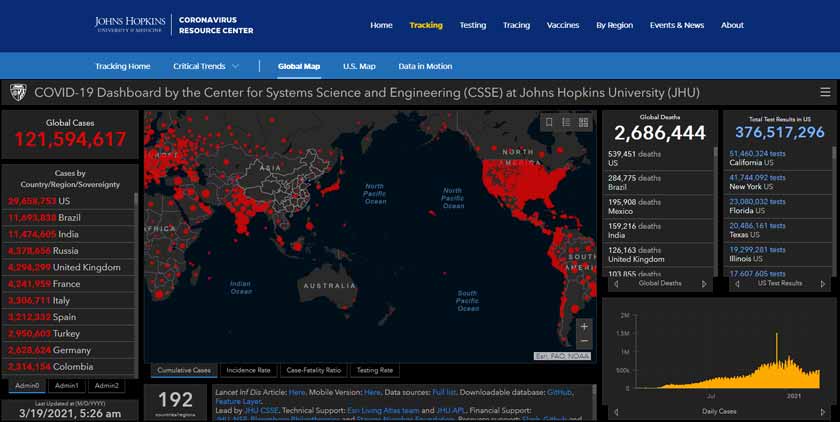Click the Johns Hopkins University logo
840x422 pixels.
tap(130, 24)
